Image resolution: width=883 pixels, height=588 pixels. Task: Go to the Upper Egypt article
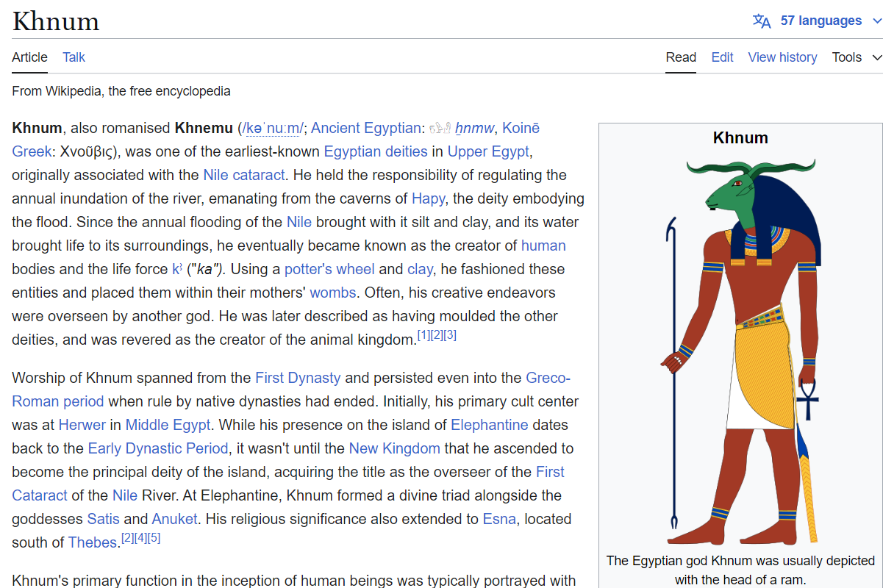click(x=488, y=151)
